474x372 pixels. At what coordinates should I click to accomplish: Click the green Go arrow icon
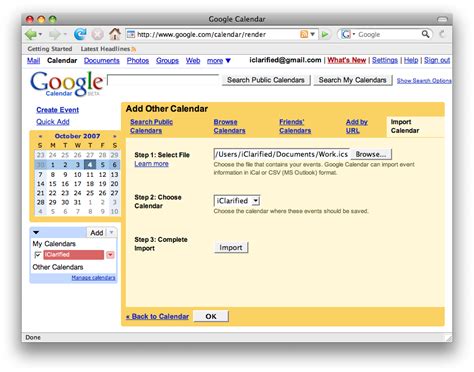[325, 34]
